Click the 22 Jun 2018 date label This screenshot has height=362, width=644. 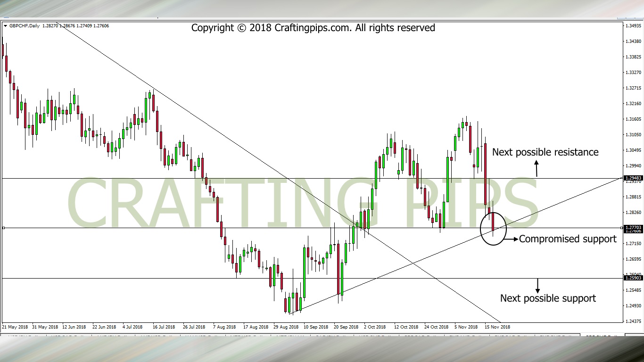pyautogui.click(x=104, y=327)
